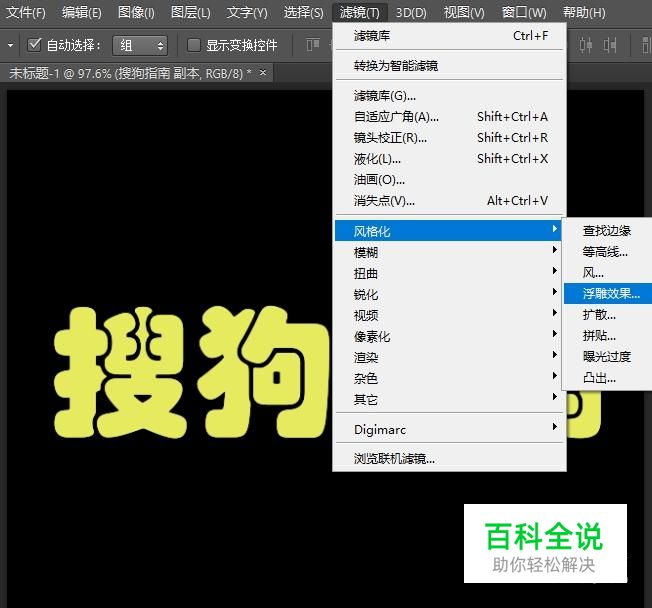Open the 3D(D) menu
Screen dimensions: 652x608
point(411,12)
